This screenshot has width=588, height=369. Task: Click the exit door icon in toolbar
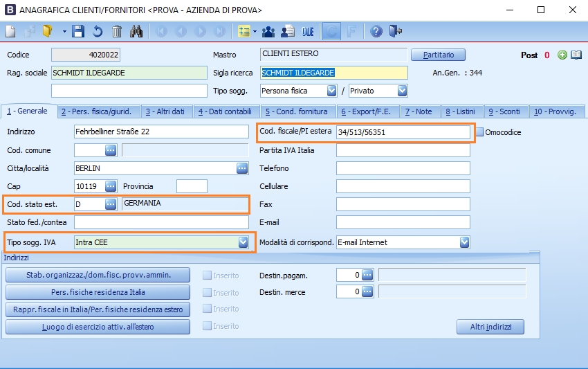(x=396, y=31)
